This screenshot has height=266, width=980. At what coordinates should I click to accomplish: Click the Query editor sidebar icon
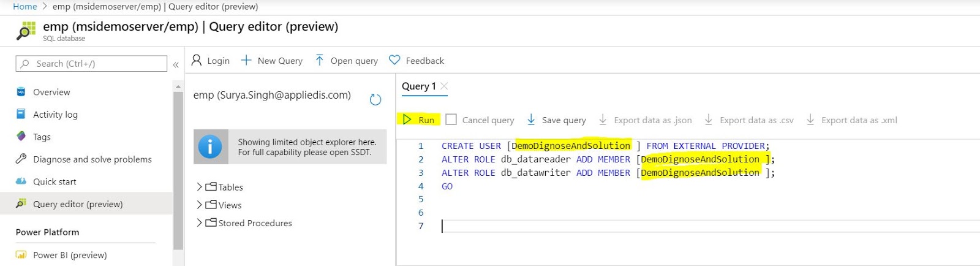tap(21, 203)
